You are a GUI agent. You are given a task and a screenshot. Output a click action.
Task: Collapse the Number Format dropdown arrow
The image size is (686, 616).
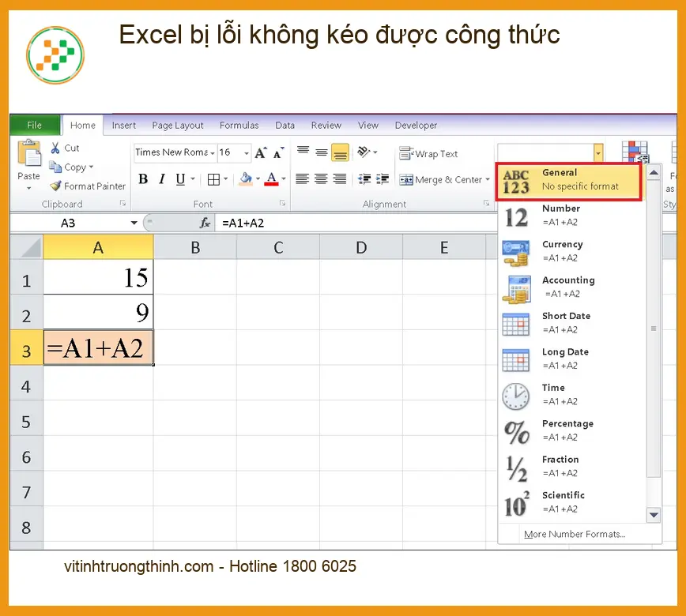tap(598, 153)
